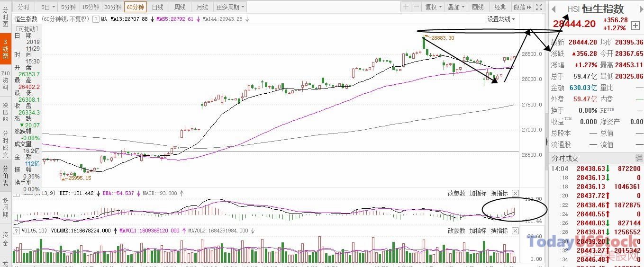Zoom out chart with the minus icon
644x267 pixels.
(416, 7)
